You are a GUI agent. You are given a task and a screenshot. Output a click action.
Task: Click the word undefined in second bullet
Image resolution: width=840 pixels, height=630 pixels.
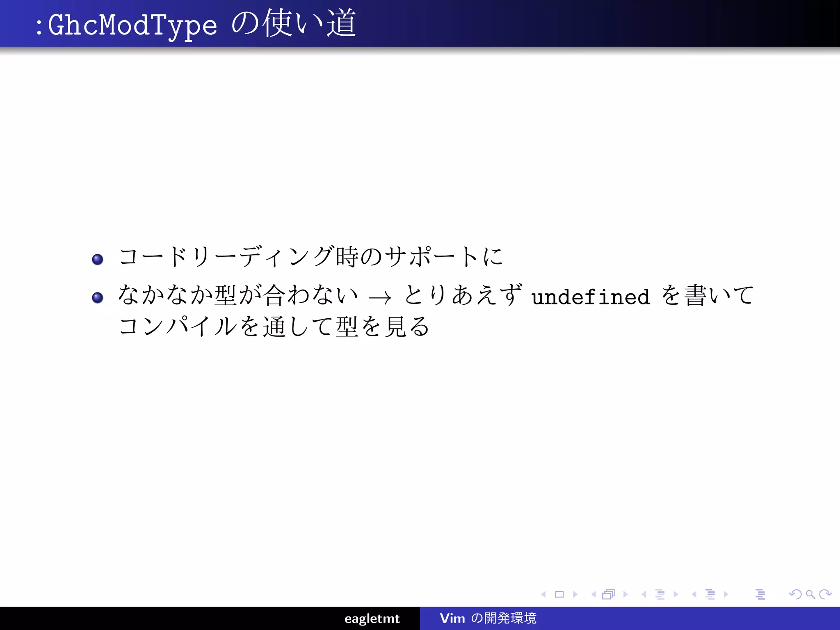[591, 297]
